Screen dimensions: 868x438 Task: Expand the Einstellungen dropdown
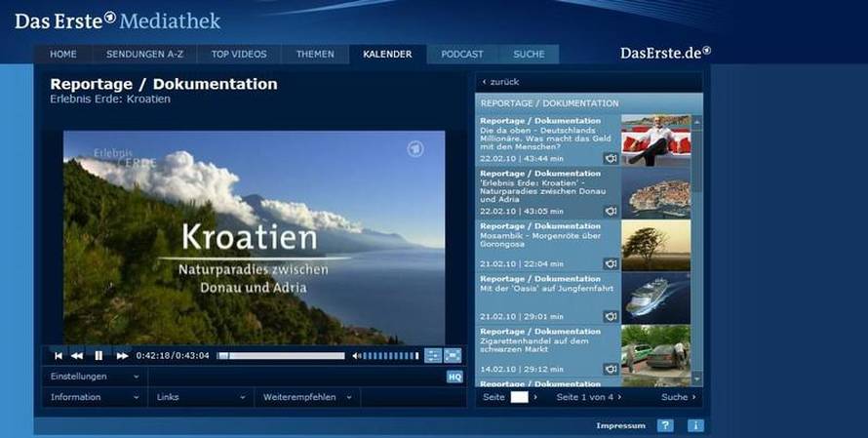[x=95, y=377]
